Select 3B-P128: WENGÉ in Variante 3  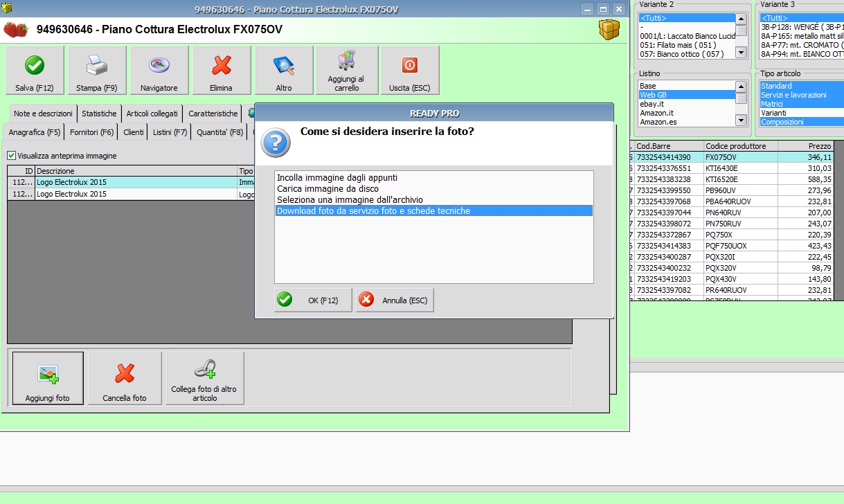[802, 27]
